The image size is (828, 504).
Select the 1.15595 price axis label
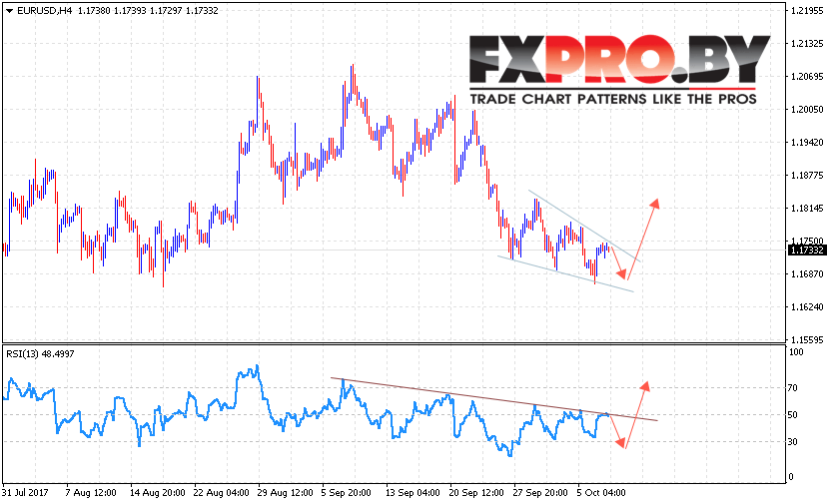(x=807, y=339)
